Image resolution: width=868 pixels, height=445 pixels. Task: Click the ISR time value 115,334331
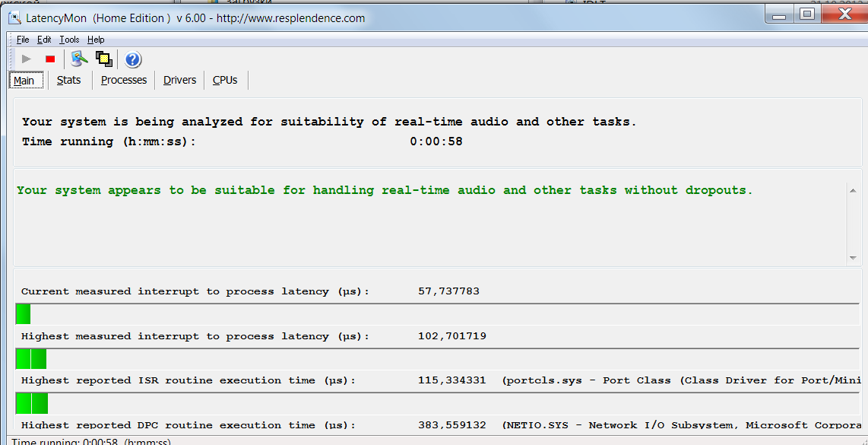452,380
